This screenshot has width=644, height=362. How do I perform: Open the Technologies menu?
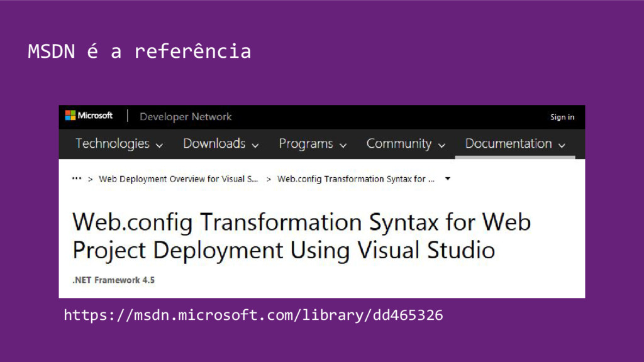[119, 144]
